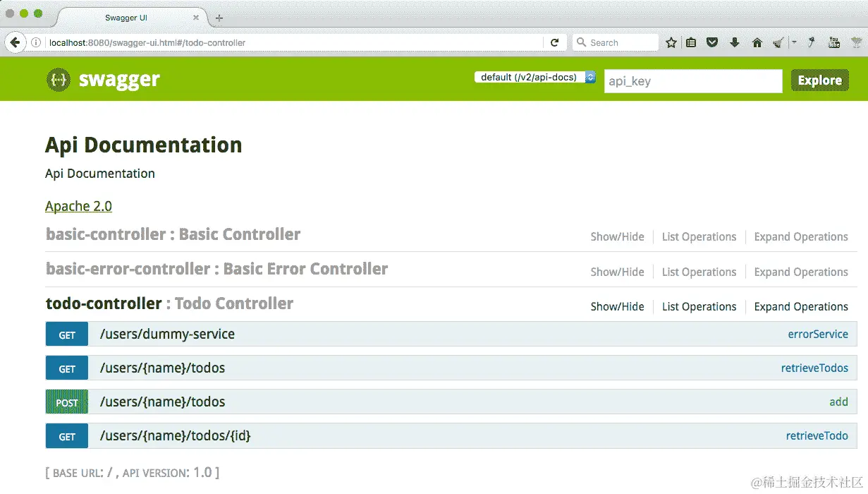
Task: Click the magnifier icon in the search box
Action: click(582, 42)
